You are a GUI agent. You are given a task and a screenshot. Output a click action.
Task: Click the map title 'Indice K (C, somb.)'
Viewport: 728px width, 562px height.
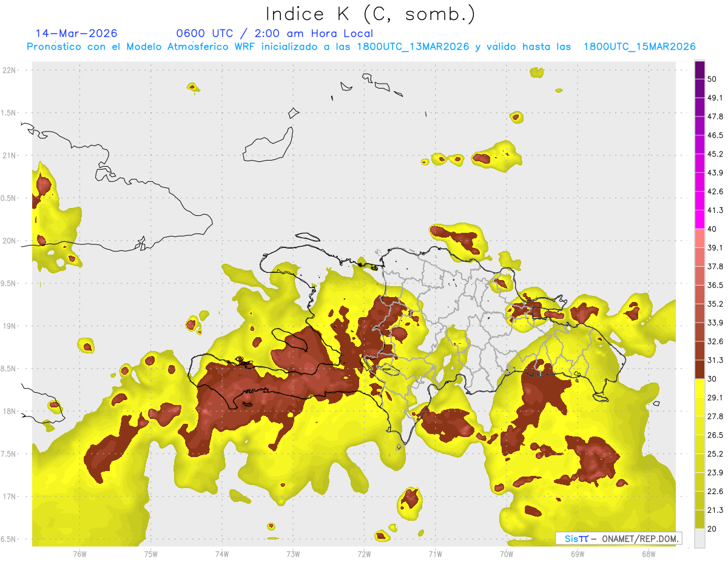tap(371, 13)
